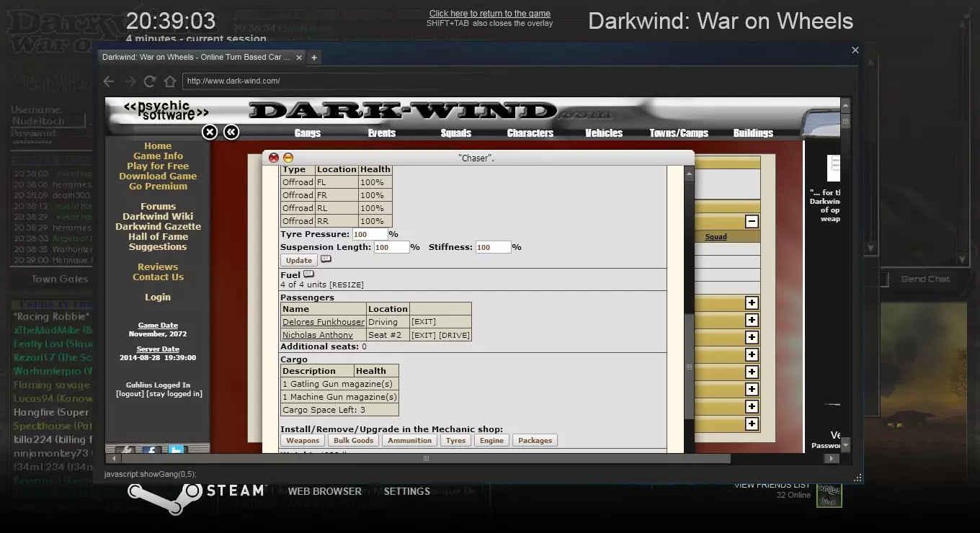
Task: Open the Characters menu
Action: coord(530,133)
